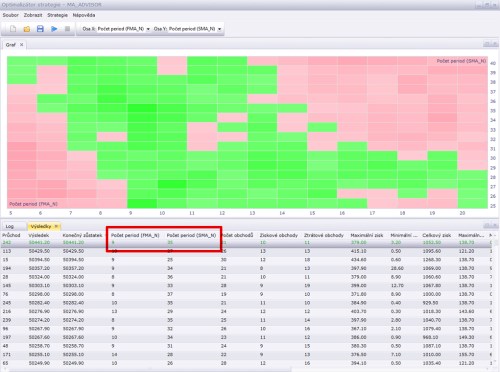The width and height of the screenshot is (500, 372).
Task: Sort by Konečný zůstatek column header
Action: tap(83, 235)
